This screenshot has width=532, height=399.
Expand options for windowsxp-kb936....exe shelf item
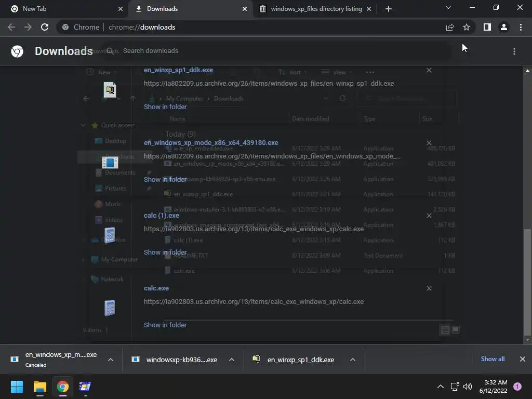232,360
